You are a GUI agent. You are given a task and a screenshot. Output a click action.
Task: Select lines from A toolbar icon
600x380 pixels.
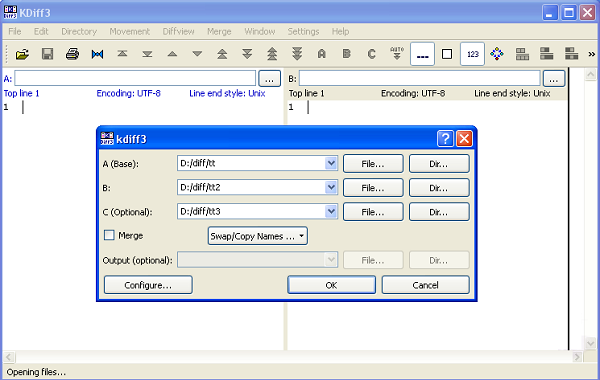(321, 54)
